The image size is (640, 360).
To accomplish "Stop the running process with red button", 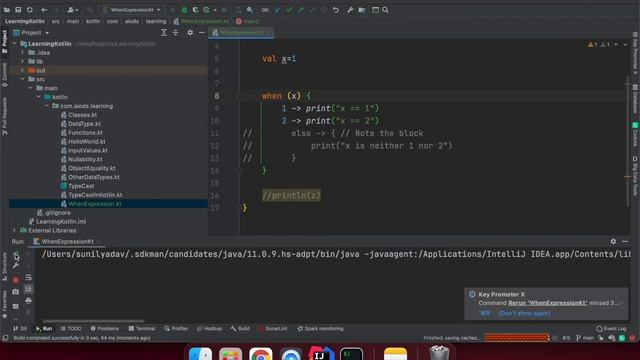I will point(16,280).
